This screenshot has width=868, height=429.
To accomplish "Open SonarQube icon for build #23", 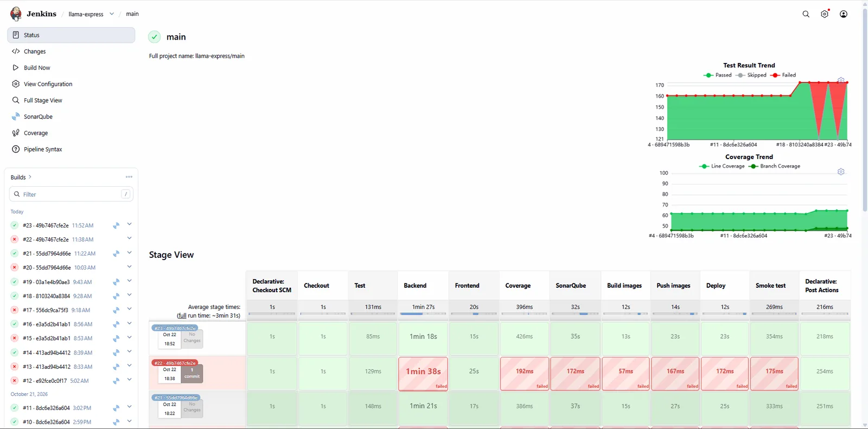I will pos(116,225).
